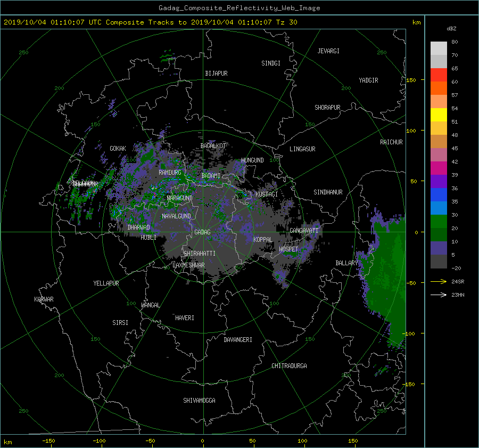The image size is (479, 448).
Task: Click the 150 tick on the right axis
Action: tap(411, 80)
